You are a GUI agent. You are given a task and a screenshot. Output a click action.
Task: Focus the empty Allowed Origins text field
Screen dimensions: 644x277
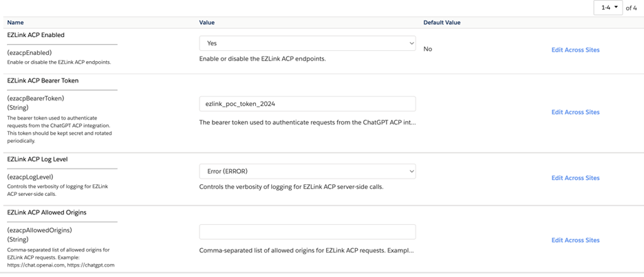pos(307,232)
